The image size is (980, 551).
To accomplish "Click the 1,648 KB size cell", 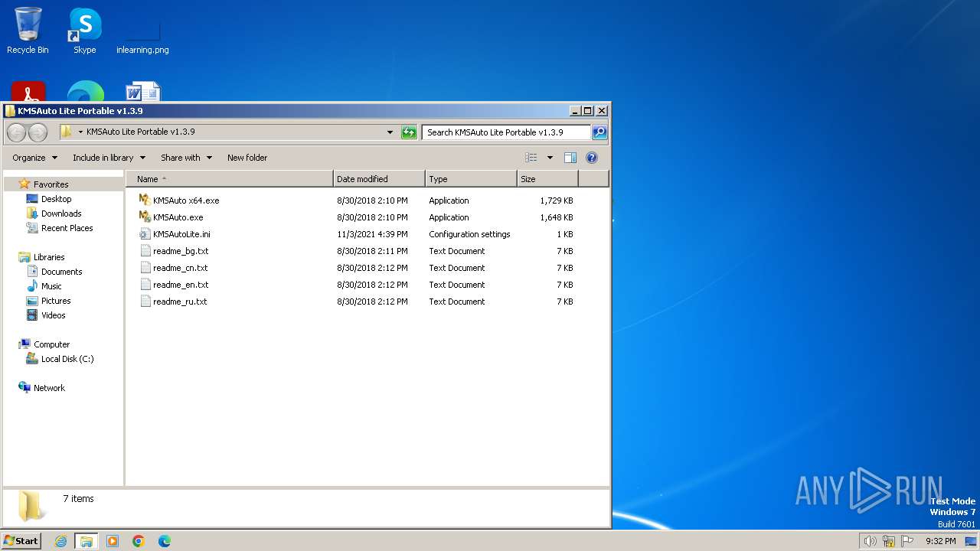I will 556,217.
